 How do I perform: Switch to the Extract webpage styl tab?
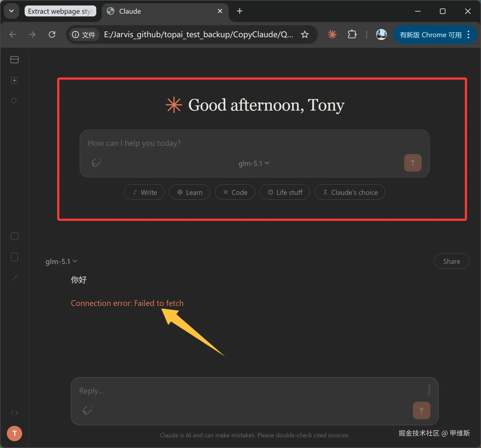point(60,11)
